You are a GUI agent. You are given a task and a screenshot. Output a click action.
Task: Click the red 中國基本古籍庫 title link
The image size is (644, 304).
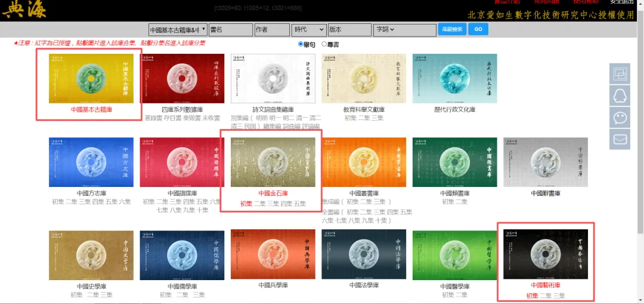[92, 110]
